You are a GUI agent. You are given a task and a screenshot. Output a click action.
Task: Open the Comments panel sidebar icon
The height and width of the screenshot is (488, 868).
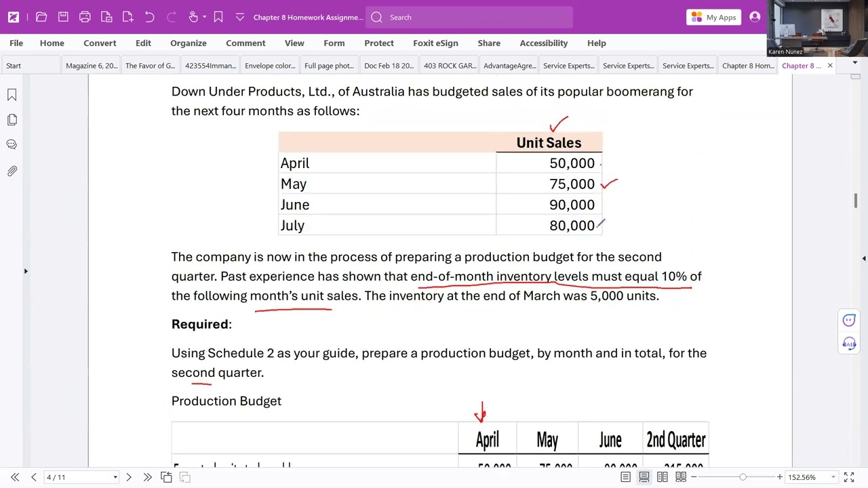[12, 144]
